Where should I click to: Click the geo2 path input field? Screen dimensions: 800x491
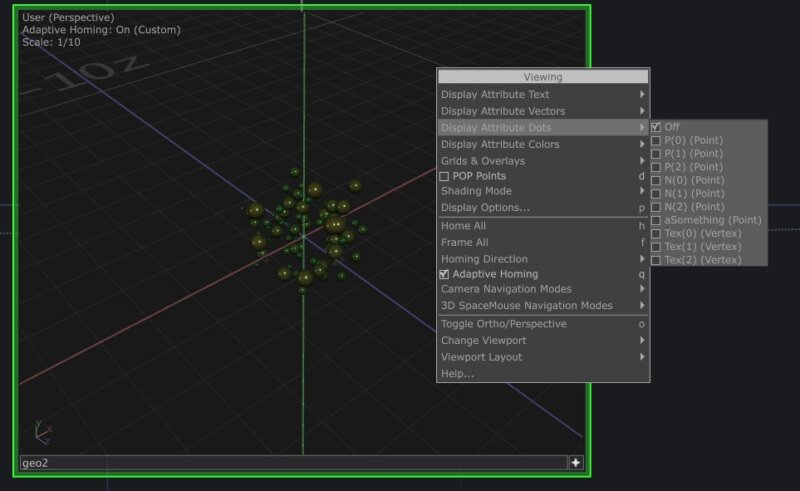coord(290,463)
